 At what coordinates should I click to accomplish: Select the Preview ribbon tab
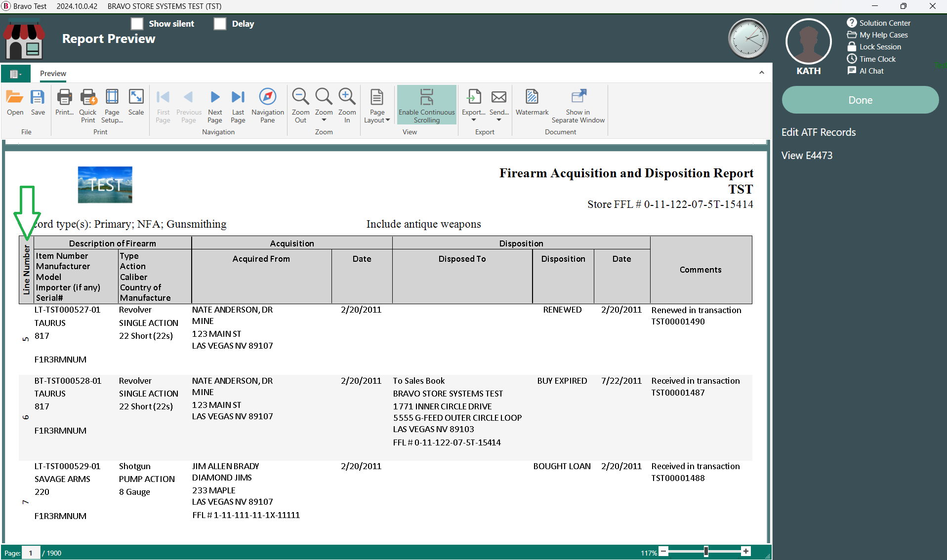pos(53,74)
